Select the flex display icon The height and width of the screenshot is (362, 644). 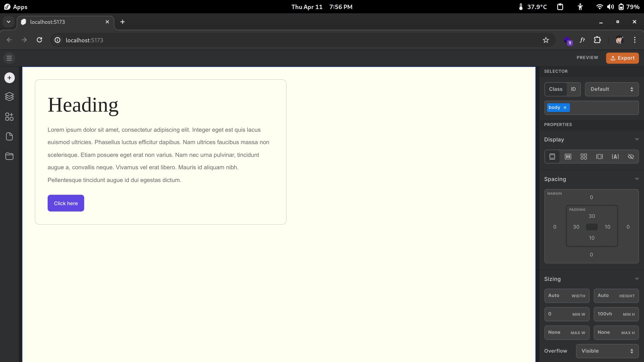[x=568, y=157]
